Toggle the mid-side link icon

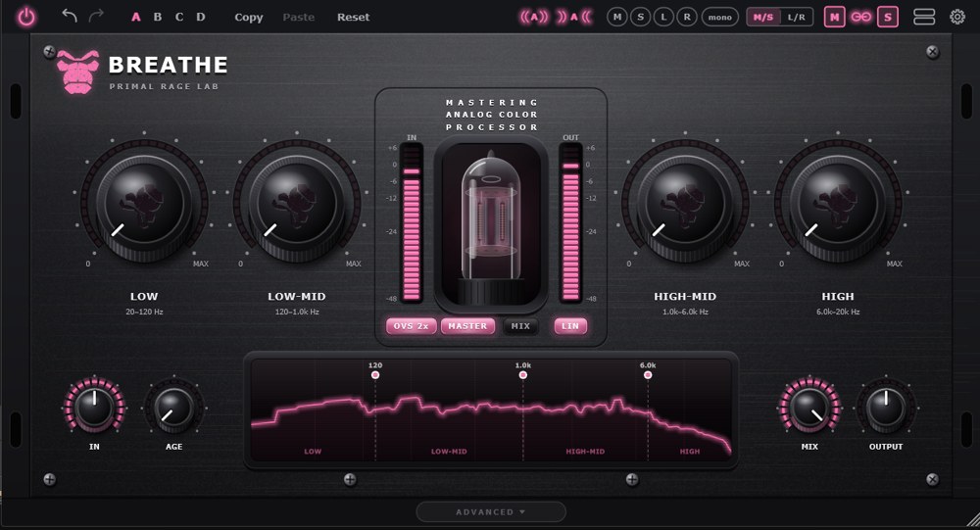click(x=860, y=17)
